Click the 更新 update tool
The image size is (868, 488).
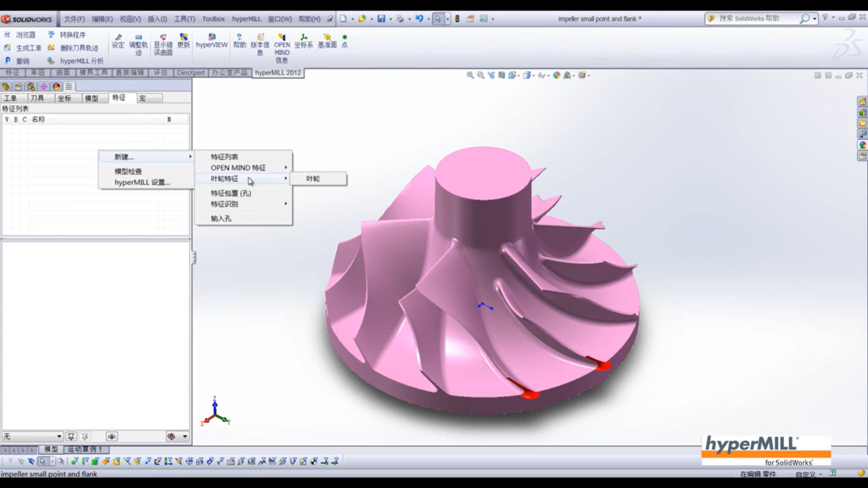184,41
